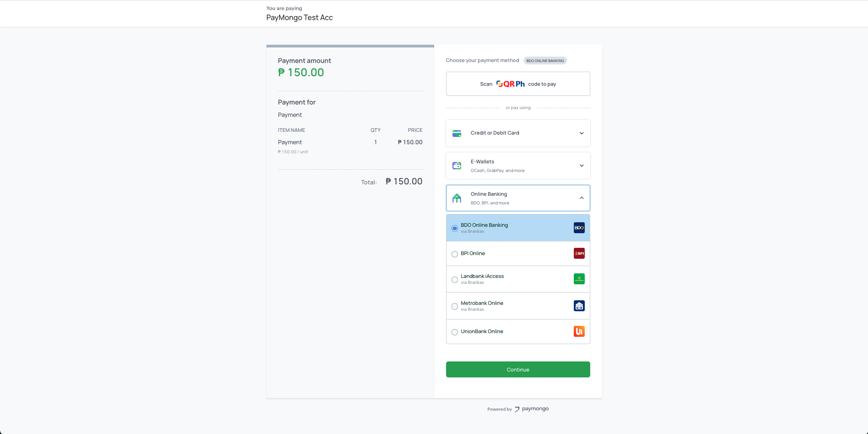Screen dimensions: 868x434
Task: Click Scan QR Ph code to pay button
Action: click(518, 84)
